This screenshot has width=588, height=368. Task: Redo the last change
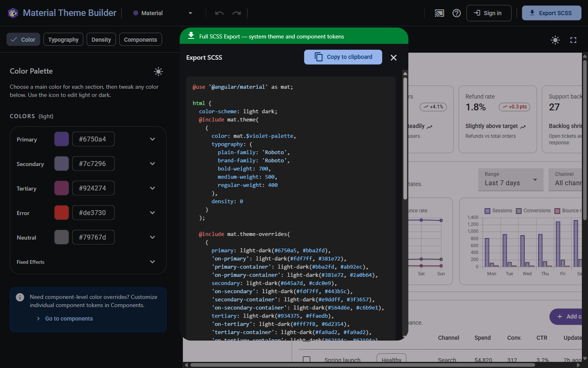click(236, 13)
